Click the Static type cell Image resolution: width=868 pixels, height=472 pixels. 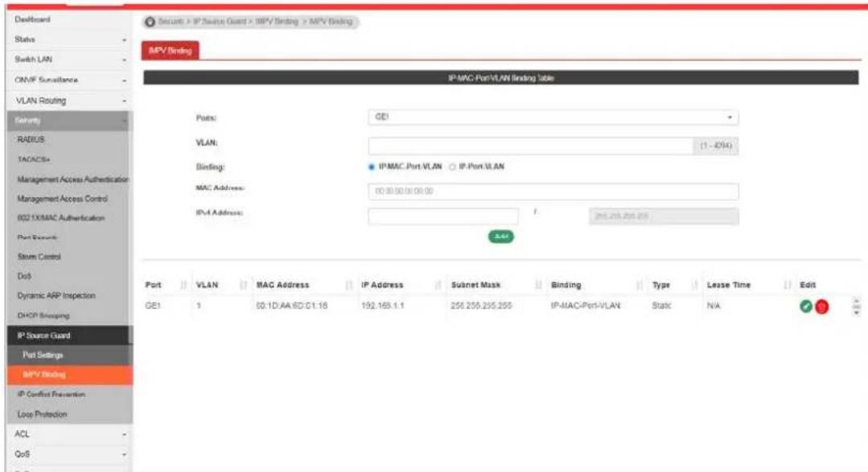click(661, 306)
